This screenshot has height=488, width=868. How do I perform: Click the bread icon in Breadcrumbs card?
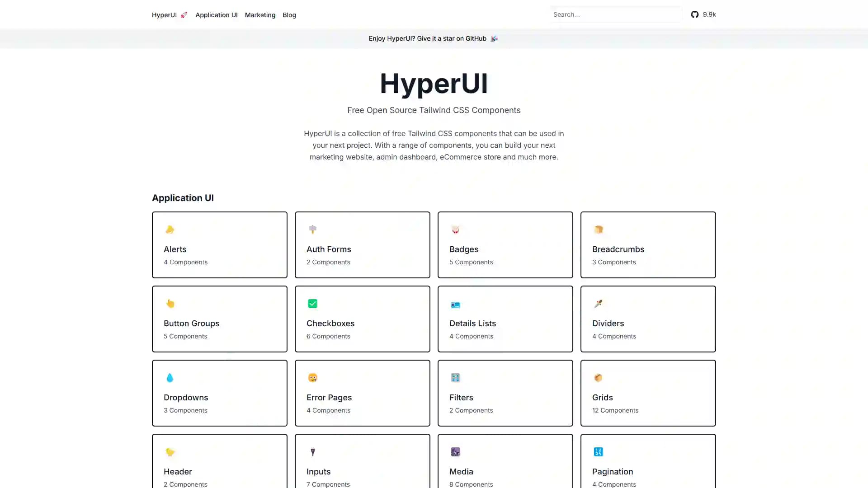point(598,230)
